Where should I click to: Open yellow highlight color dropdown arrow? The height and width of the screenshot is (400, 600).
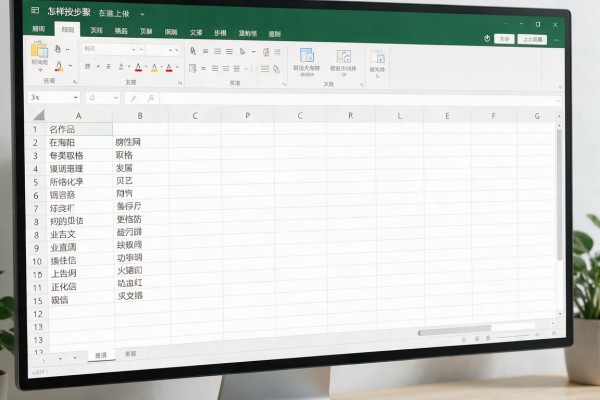point(161,67)
